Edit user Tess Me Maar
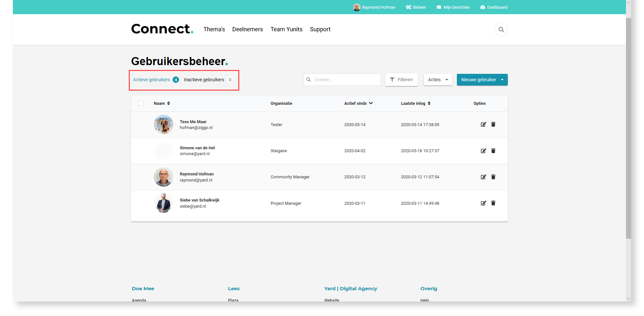This screenshot has width=644, height=316. point(483,124)
